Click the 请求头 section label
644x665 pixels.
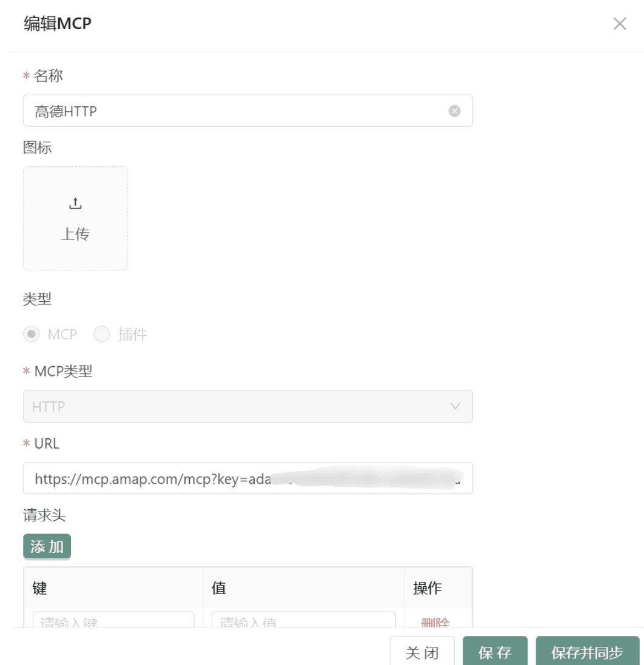44,515
